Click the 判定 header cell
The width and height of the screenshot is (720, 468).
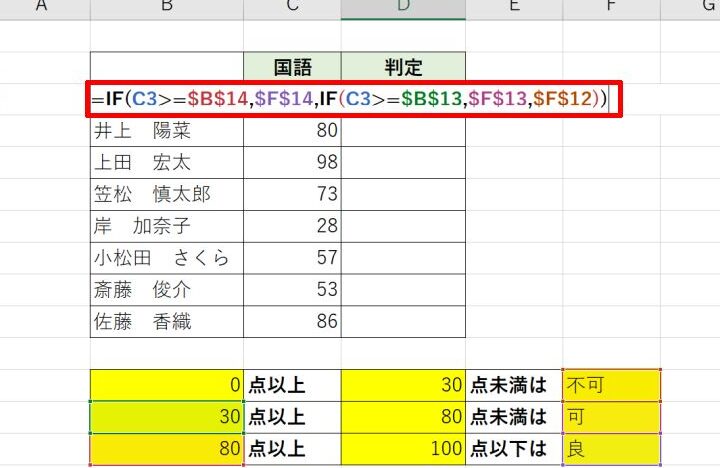[x=403, y=67]
